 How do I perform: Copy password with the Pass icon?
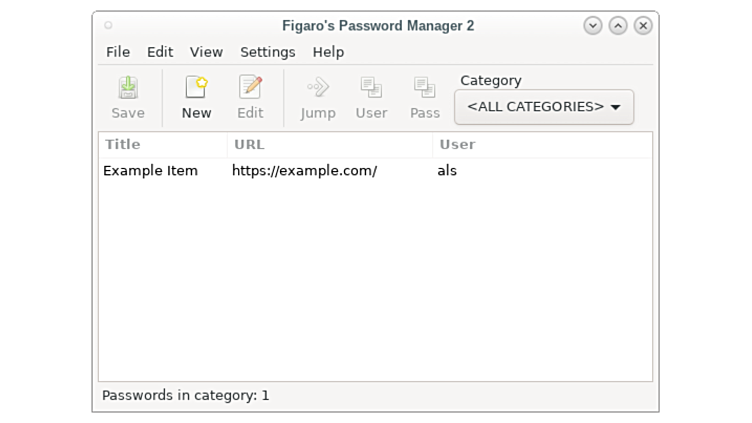(x=425, y=98)
